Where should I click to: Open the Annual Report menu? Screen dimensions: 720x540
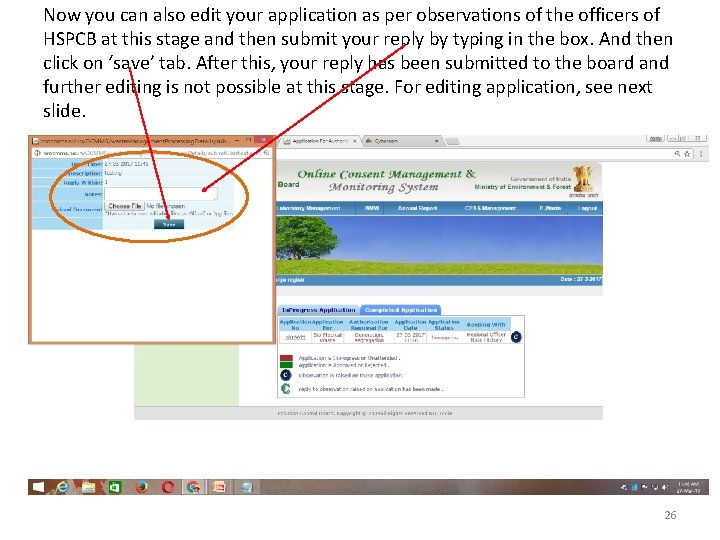point(417,208)
